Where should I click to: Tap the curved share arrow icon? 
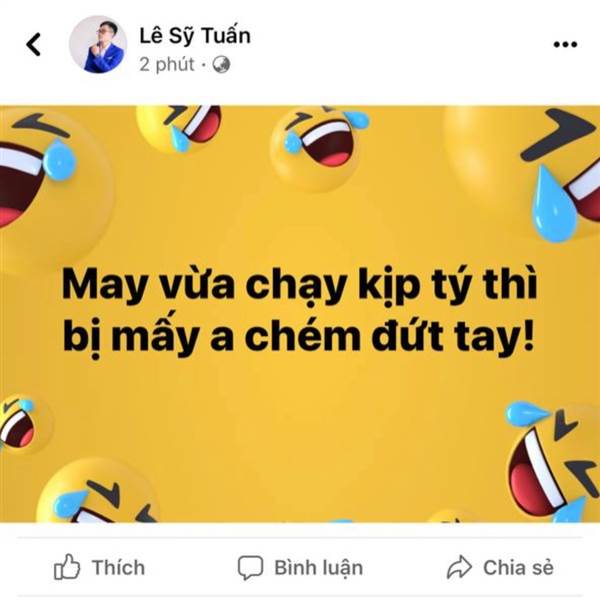coord(459,567)
